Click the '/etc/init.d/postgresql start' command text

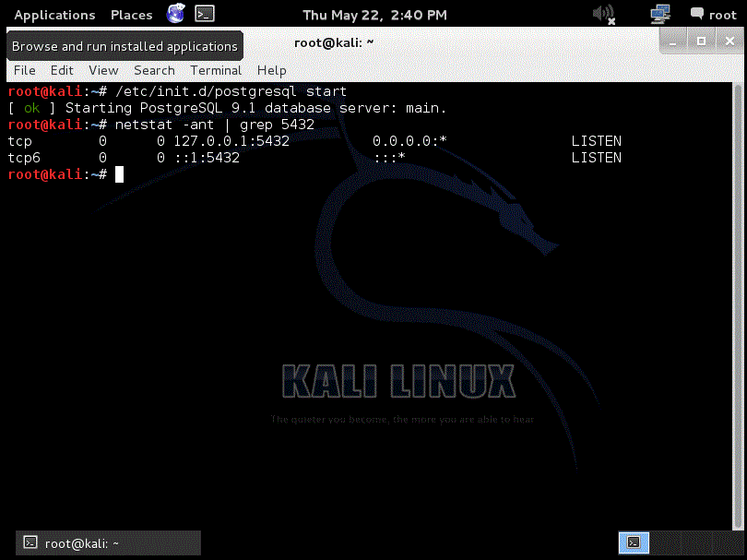231,91
